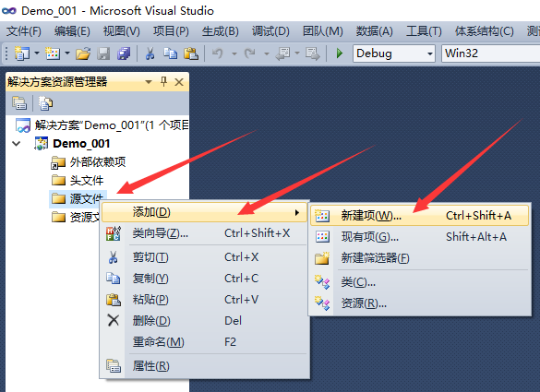Open the 团队(M) menu
540x392 pixels.
(323, 31)
